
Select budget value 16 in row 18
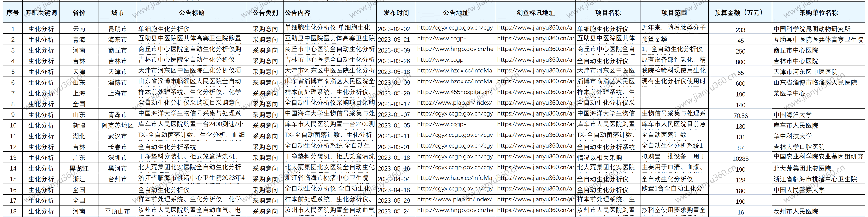(740, 213)
